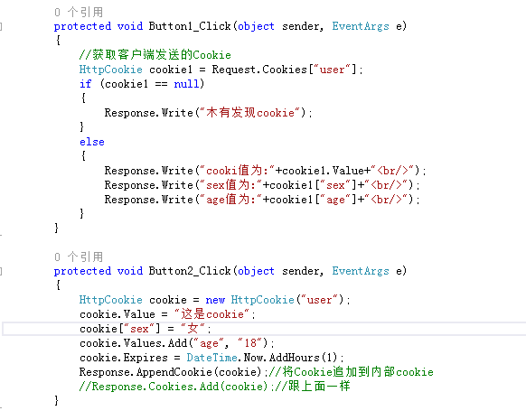
Task: Click AddHours(1) in the Expires line
Action: 304,358
